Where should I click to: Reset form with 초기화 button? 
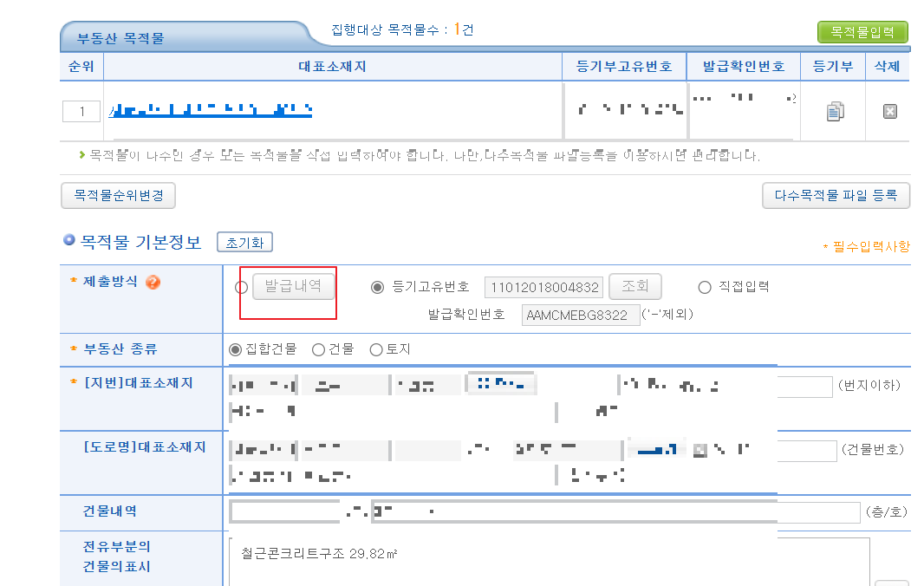244,243
